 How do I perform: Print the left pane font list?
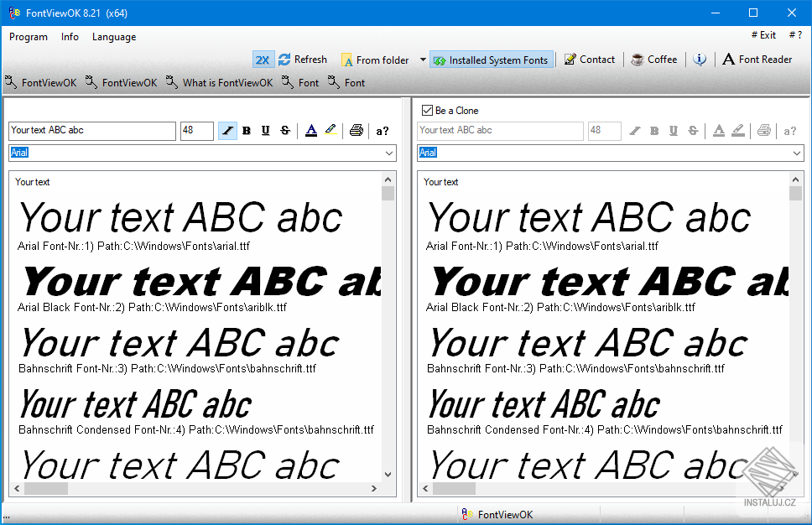(x=357, y=131)
